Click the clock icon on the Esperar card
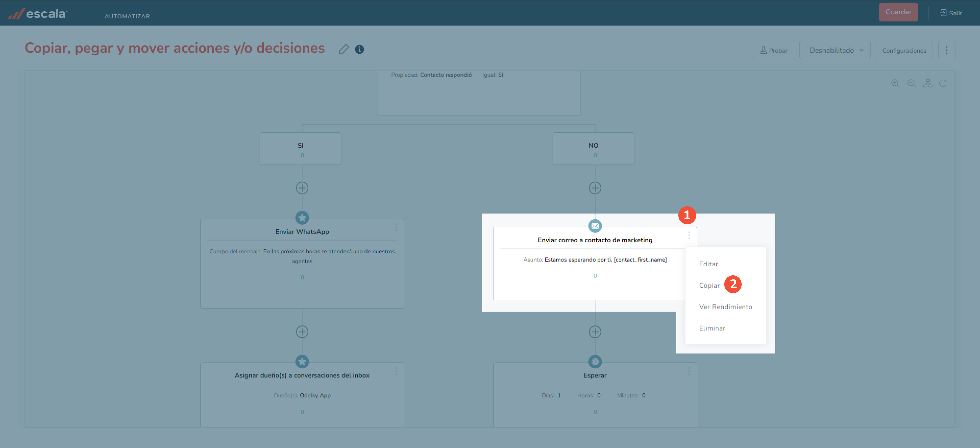 (x=595, y=362)
